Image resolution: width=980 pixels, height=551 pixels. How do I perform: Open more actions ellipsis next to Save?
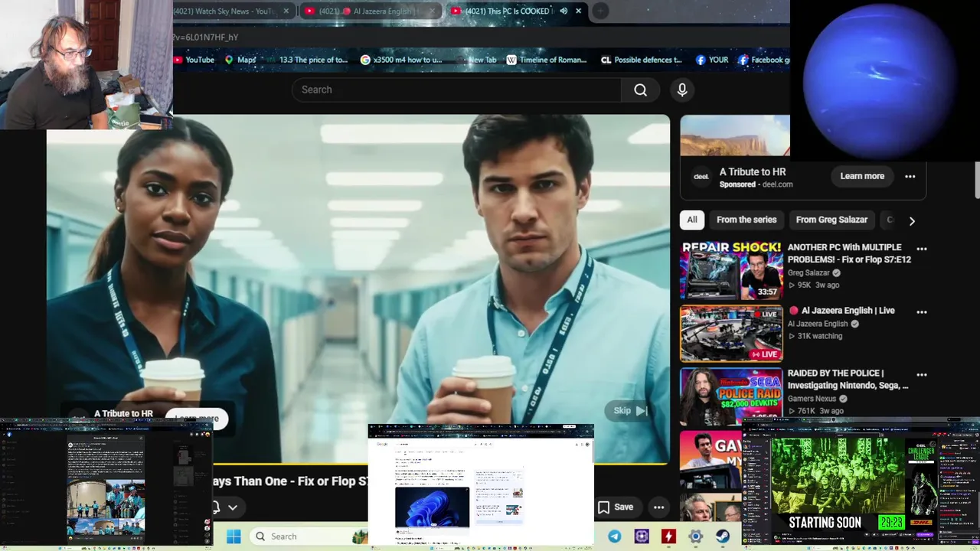[x=658, y=507]
